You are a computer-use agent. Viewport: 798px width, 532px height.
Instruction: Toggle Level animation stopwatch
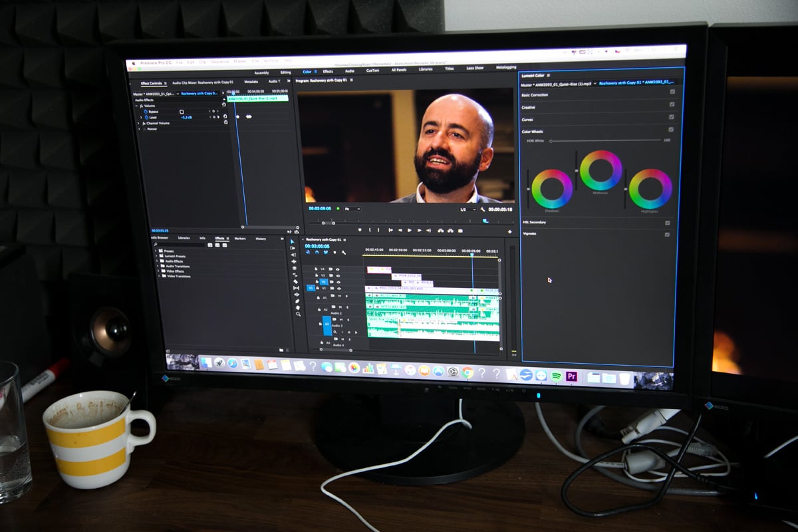(x=146, y=117)
